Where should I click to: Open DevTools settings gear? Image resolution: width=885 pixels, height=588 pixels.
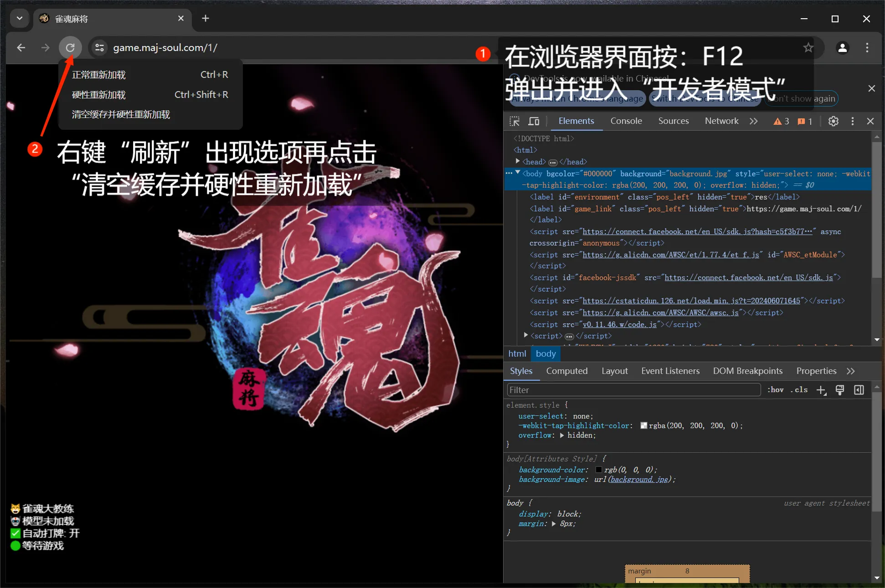tap(834, 121)
